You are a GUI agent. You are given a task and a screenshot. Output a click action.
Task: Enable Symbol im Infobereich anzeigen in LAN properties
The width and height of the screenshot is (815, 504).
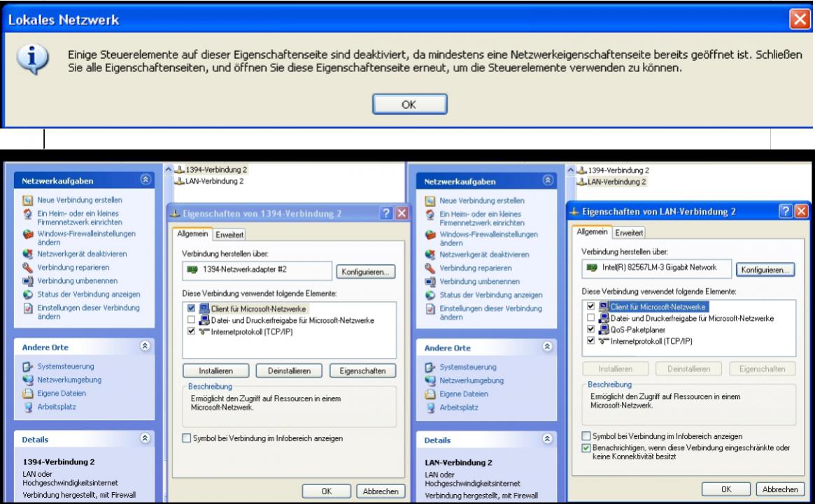click(586, 436)
